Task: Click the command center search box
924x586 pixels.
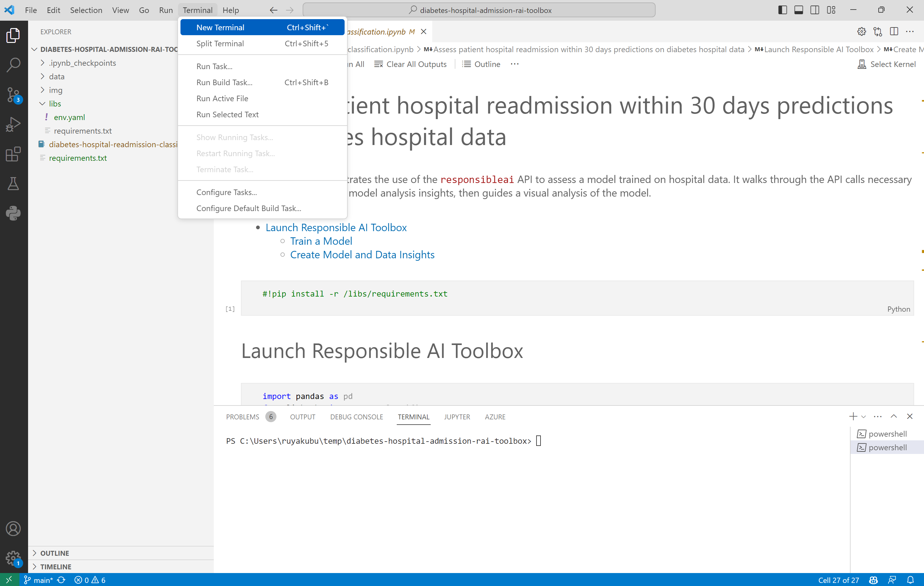Action: [x=479, y=10]
